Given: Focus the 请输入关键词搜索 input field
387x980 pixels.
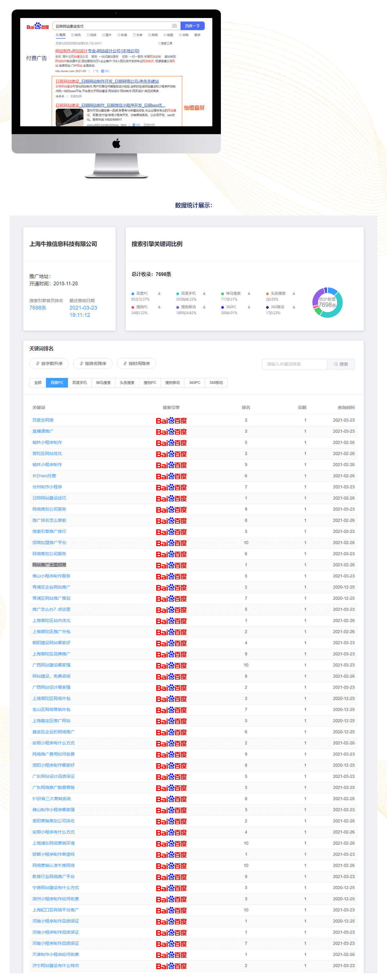Looking at the screenshot, I should 294,364.
